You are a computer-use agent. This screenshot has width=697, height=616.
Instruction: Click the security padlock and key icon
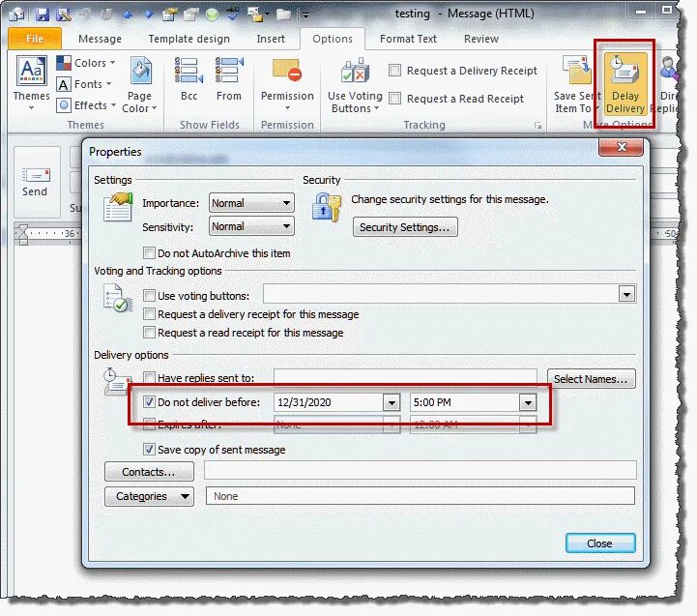[x=327, y=207]
